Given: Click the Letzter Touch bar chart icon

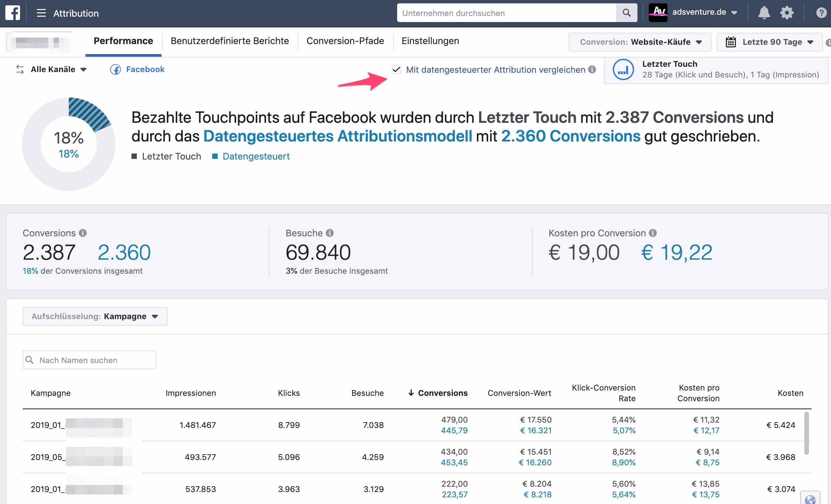Looking at the screenshot, I should pyautogui.click(x=623, y=70).
